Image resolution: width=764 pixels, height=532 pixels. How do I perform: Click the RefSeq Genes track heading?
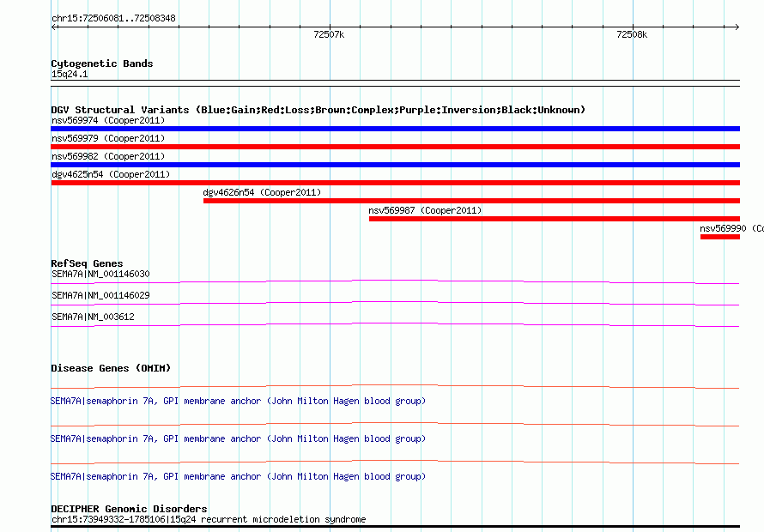point(87,263)
